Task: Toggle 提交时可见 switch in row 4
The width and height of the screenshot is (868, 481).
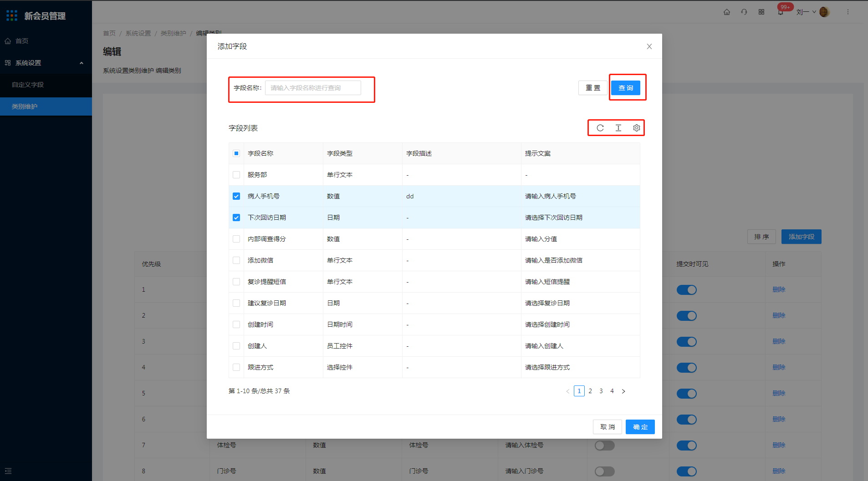Action: coord(687,368)
